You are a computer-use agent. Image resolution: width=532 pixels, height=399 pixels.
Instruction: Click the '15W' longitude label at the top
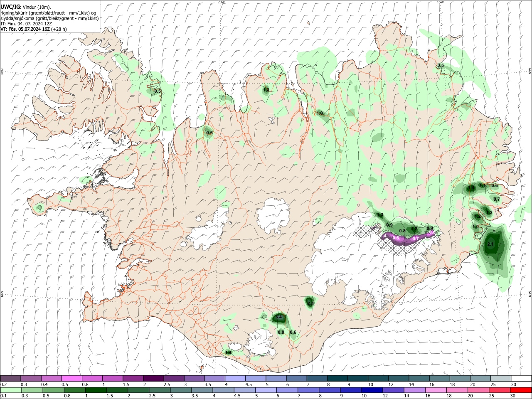(x=440, y=2)
